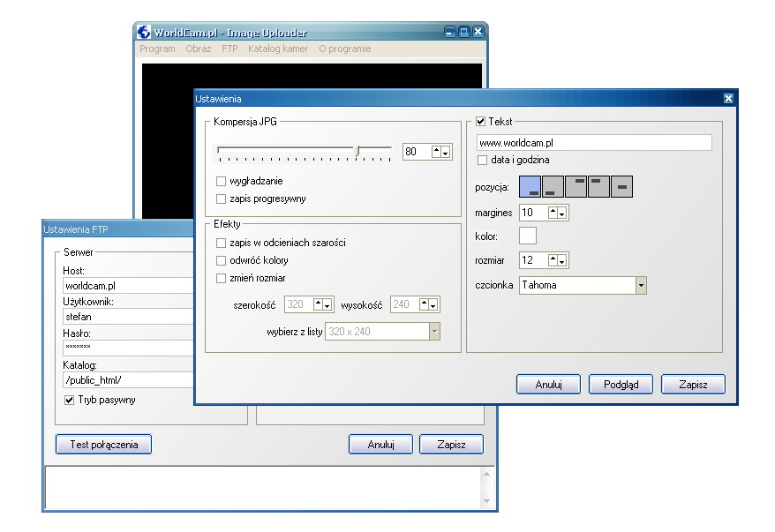Screen dimensions: 775x532
Task: Click the margines spinner arrows
Action: [557, 213]
